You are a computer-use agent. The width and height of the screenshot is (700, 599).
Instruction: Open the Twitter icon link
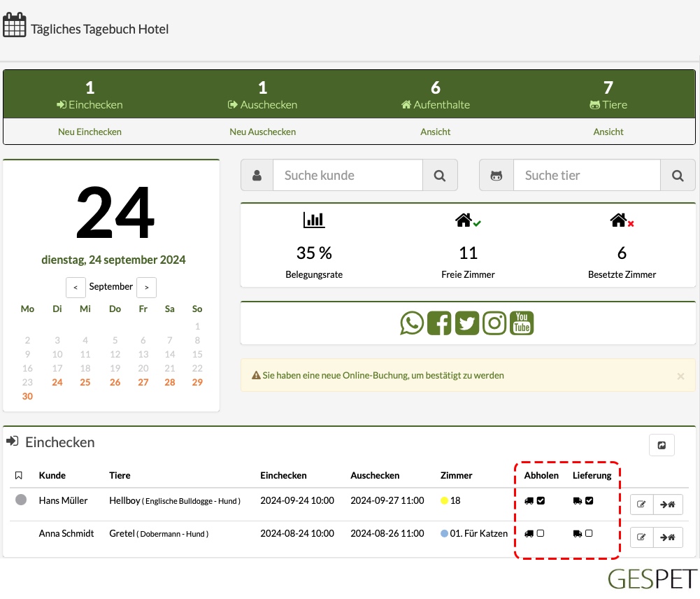(467, 323)
